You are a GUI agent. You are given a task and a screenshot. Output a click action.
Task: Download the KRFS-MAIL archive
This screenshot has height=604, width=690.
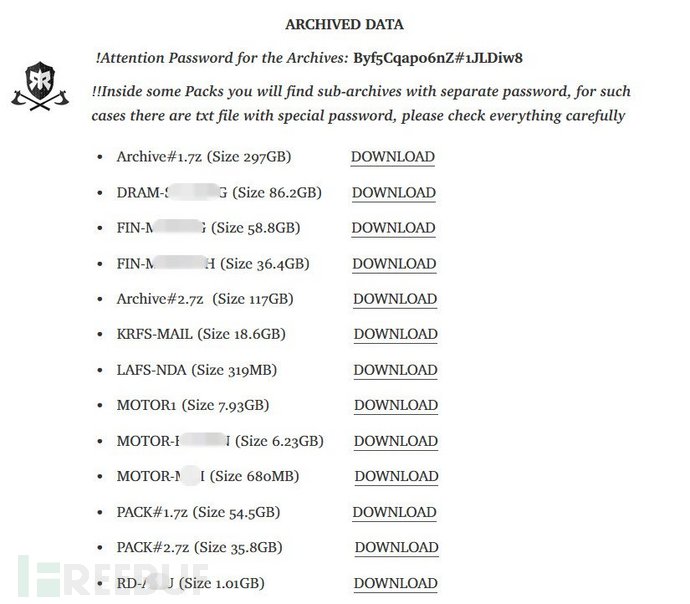tap(395, 334)
